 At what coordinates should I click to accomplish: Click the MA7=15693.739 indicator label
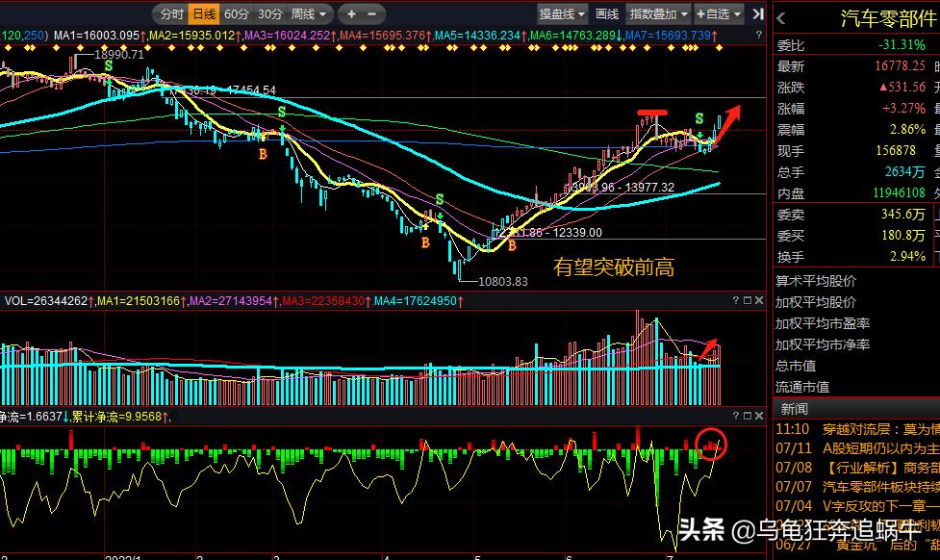[671, 36]
